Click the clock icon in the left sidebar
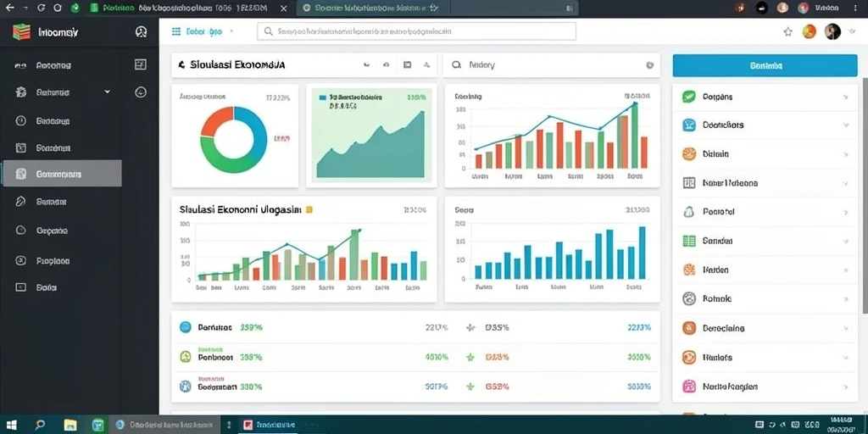Viewport: 868px width, 434px height. click(x=21, y=120)
